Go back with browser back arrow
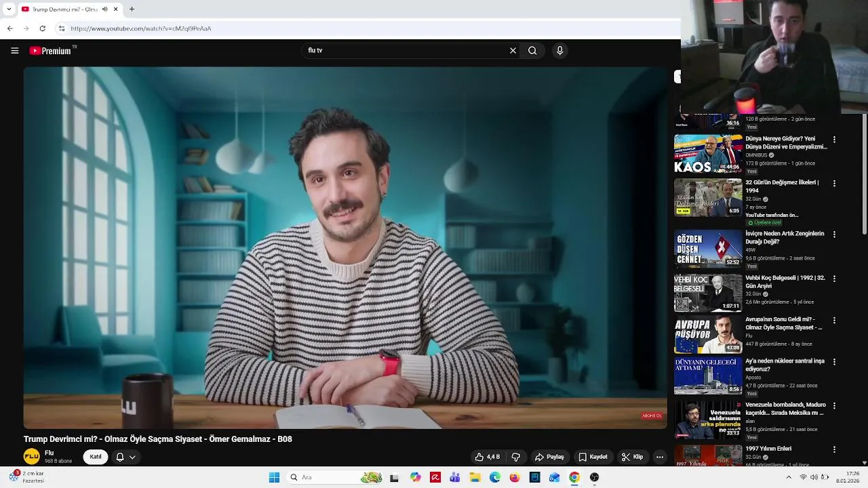 pyautogui.click(x=9, y=28)
